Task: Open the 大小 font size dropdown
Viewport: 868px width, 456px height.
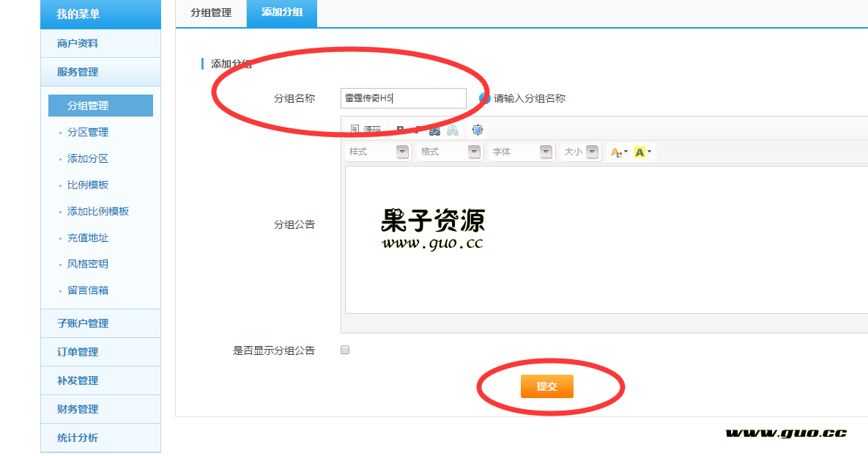Action: point(580,152)
